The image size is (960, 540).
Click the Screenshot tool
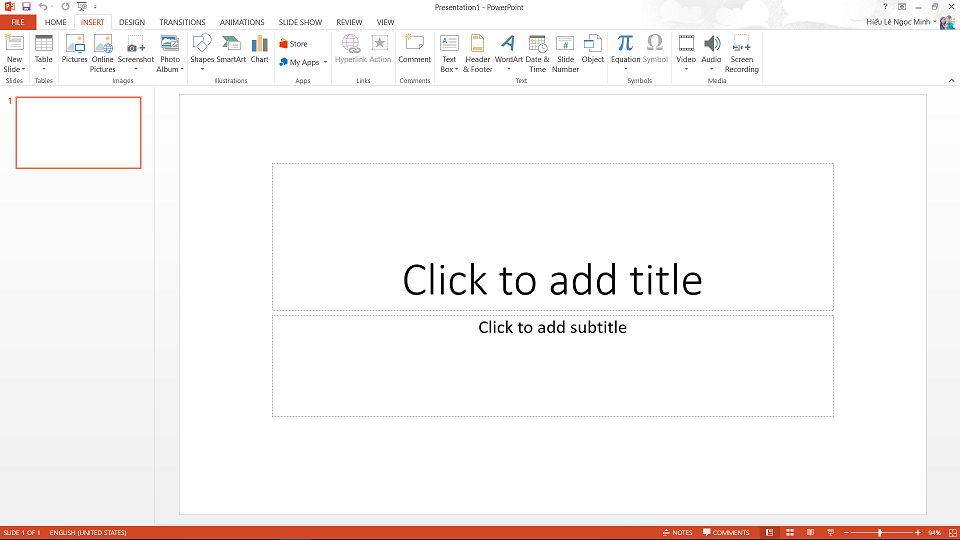coord(136,53)
